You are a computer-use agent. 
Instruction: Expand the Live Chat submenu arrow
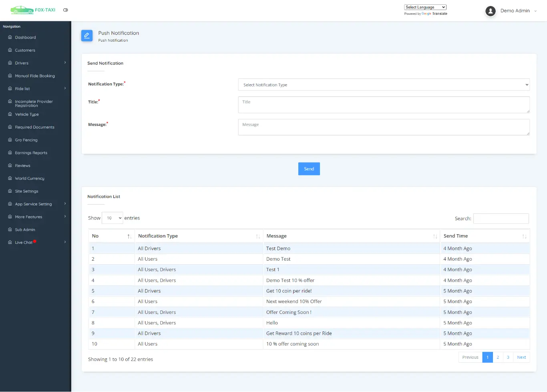[x=65, y=242]
